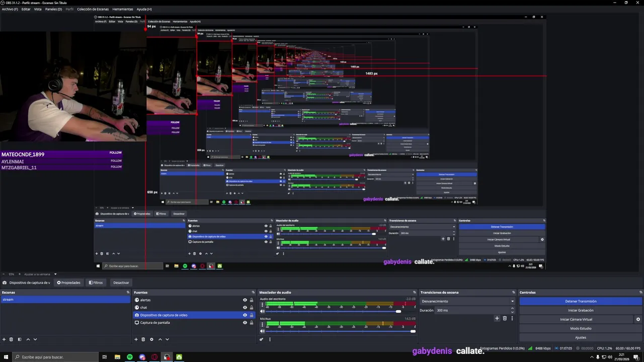Click the Desactivar button

coord(121,283)
